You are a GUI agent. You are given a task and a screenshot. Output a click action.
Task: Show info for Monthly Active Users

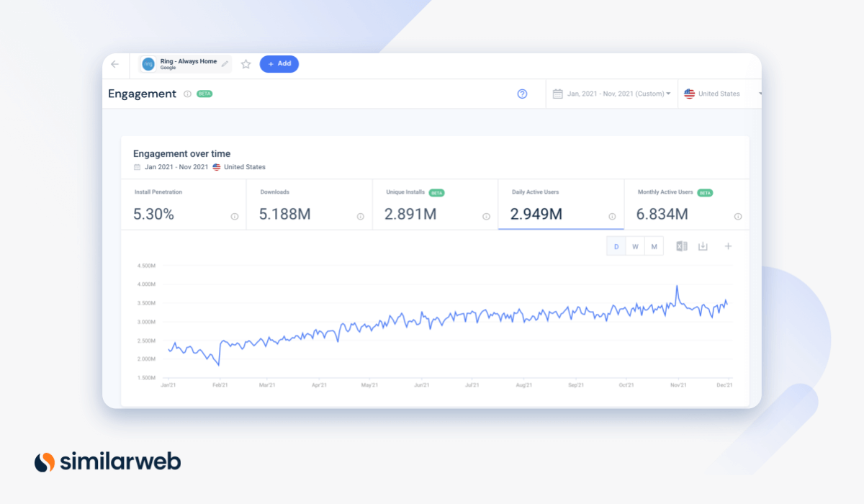pyautogui.click(x=738, y=217)
